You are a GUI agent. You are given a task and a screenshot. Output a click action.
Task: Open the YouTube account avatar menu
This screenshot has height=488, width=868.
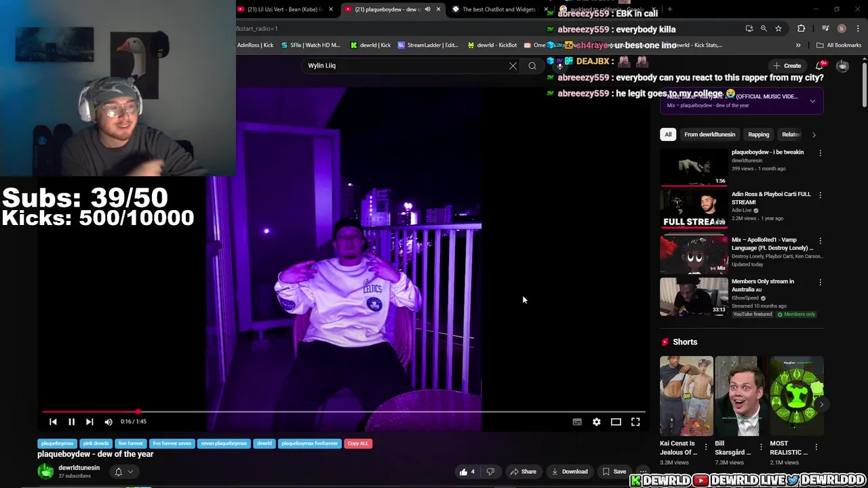coord(842,66)
